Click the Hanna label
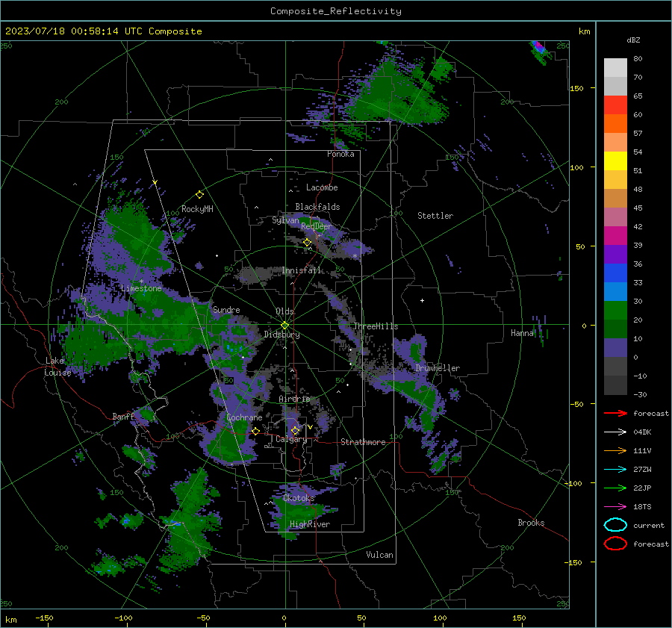Screen dimensions: 672x628 point(522,333)
